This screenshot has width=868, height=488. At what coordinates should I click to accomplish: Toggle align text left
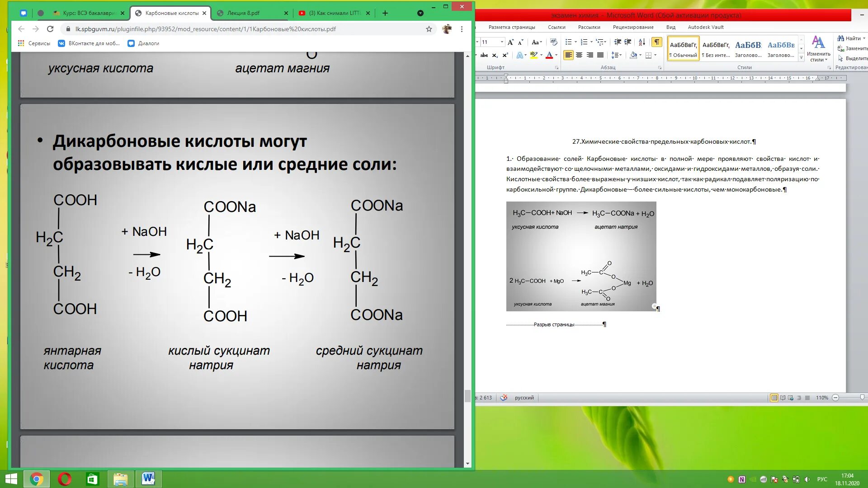[x=569, y=55]
